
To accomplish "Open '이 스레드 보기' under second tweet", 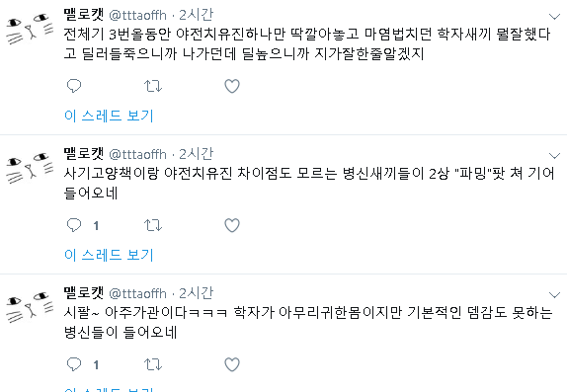I will pyautogui.click(x=109, y=255).
